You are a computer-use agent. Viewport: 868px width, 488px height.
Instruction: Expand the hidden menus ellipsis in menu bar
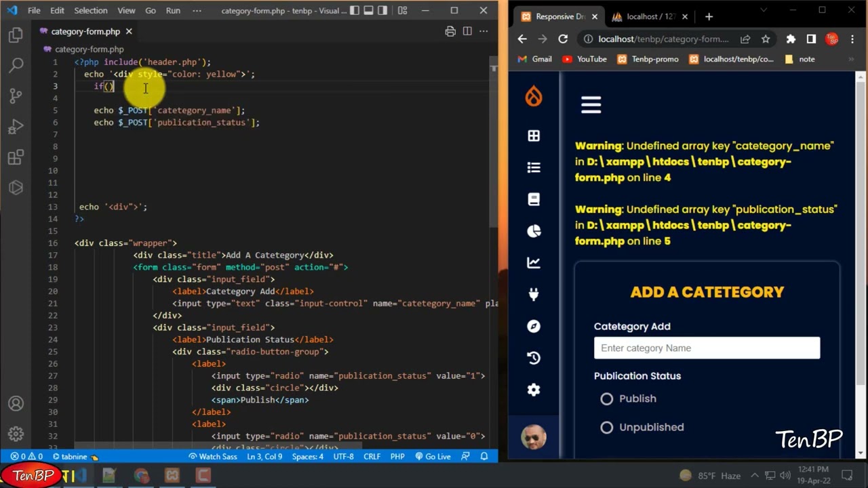(x=197, y=11)
